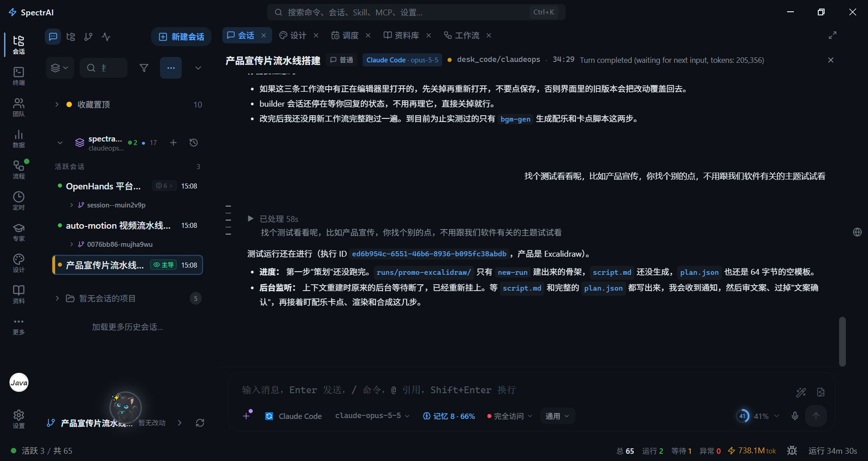This screenshot has width=868, height=461.
Task: Toggle the 主导 badge on 产品宣传片 session
Action: pos(164,265)
